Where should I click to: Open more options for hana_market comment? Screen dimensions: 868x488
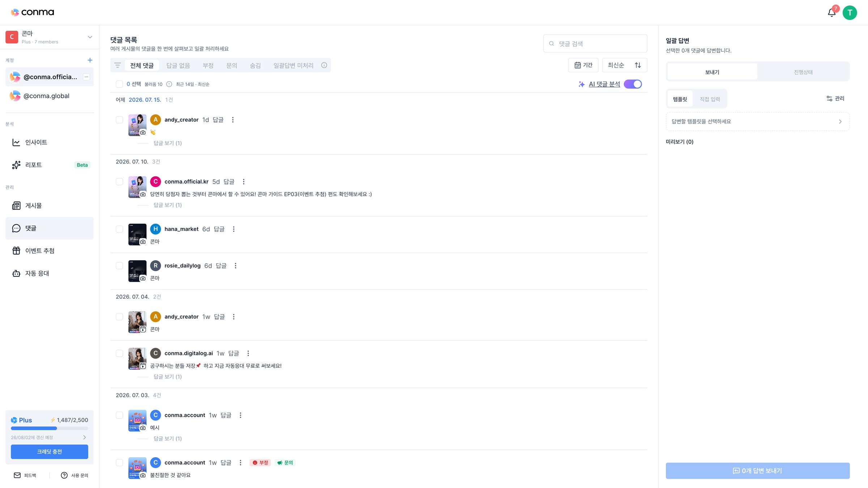(x=234, y=229)
